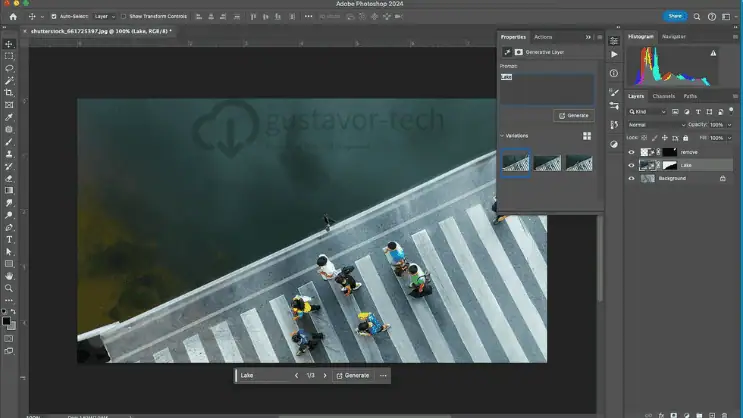Toggle Quick Mask mode
Screen dimensions: 743x418
[x=9, y=339]
